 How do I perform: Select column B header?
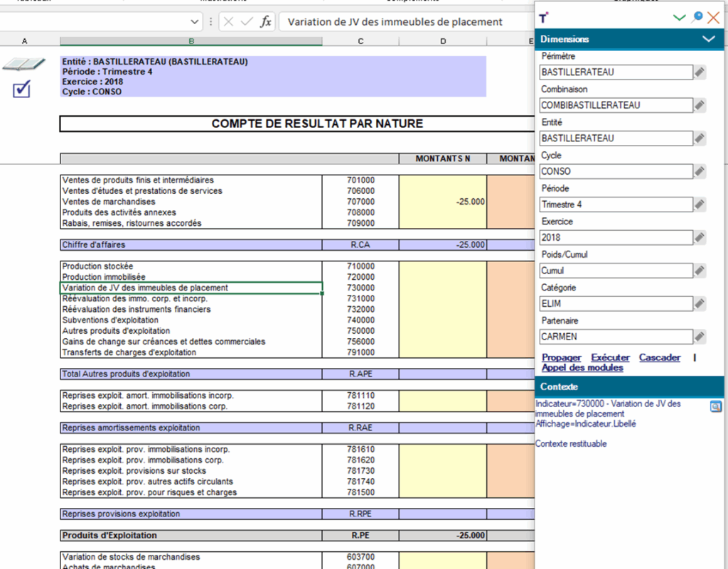[191, 41]
